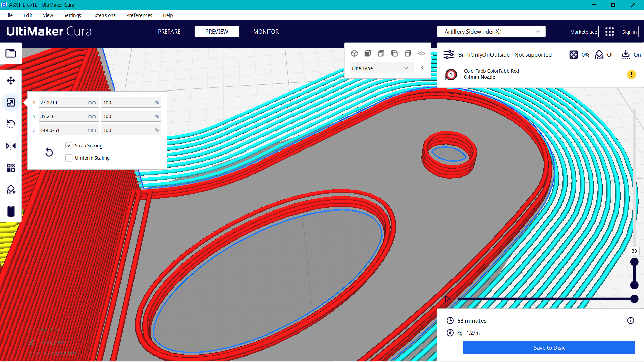Open print settings via the sliders icon

coord(449,54)
